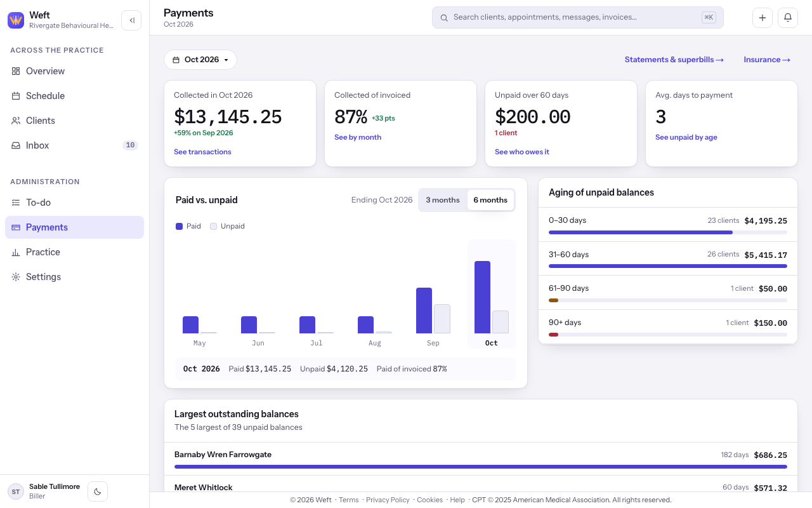Image resolution: width=812 pixels, height=508 pixels.
Task: Click the To-do checklist icon
Action: [x=16, y=203]
